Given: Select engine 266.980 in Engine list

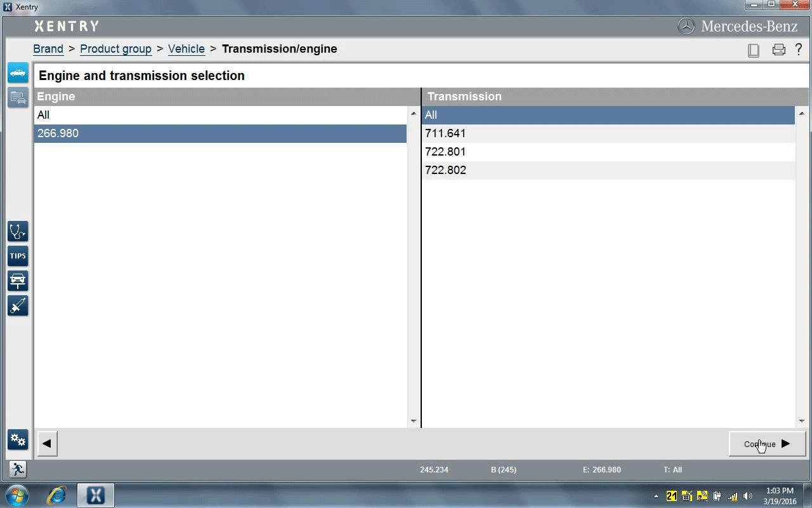Looking at the screenshot, I should click(219, 133).
